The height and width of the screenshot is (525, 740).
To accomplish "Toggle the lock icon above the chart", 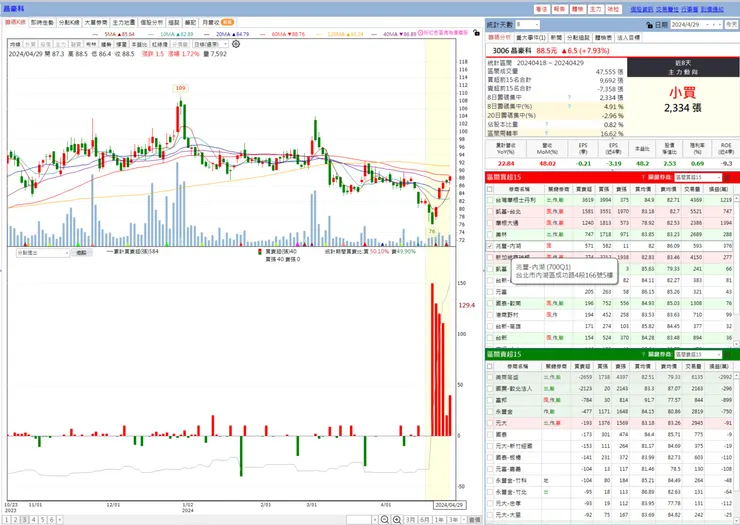I will tap(476, 33).
